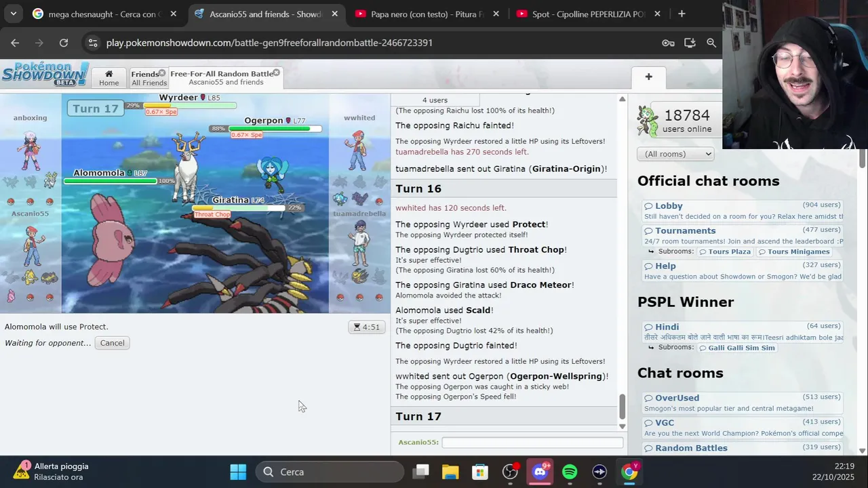Open the Galli Galli Sim Sim subroom
Image resolution: width=868 pixels, height=488 pixels.
(x=736, y=348)
